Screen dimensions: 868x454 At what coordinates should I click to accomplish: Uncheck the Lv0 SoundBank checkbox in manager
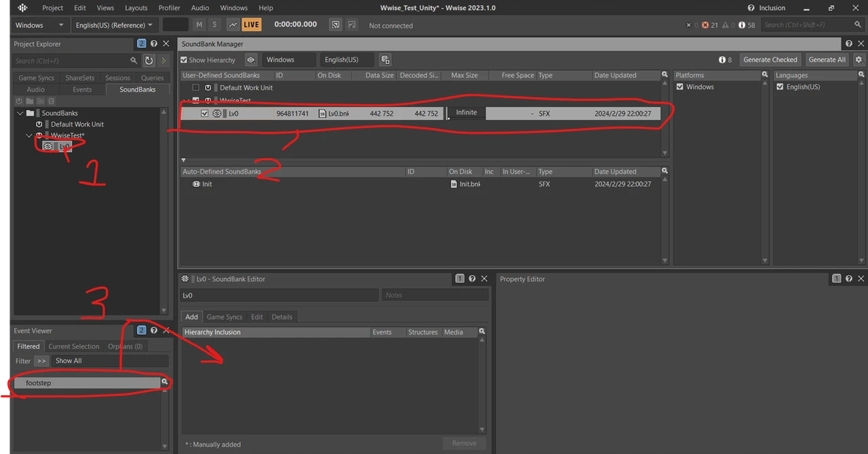coord(205,113)
